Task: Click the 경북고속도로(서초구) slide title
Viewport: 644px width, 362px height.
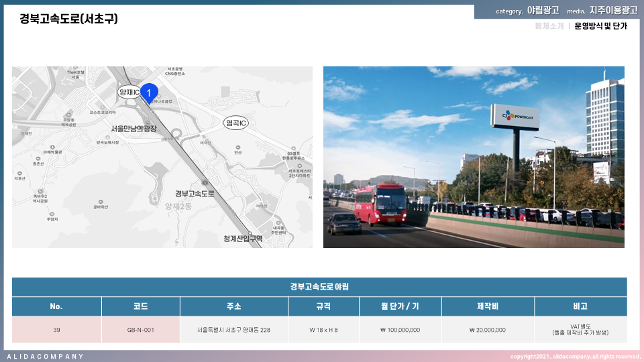Action: [x=69, y=19]
